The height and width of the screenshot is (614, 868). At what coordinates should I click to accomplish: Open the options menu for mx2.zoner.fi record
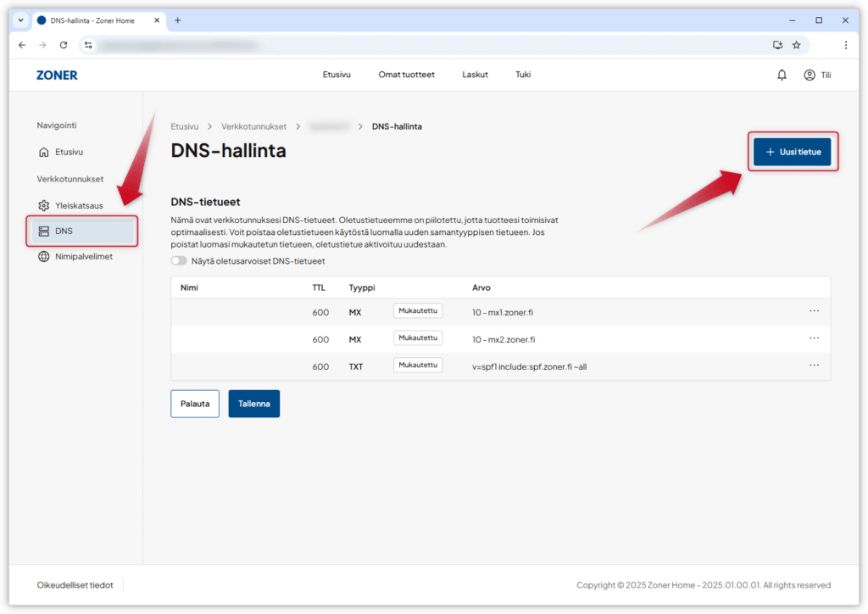click(814, 338)
